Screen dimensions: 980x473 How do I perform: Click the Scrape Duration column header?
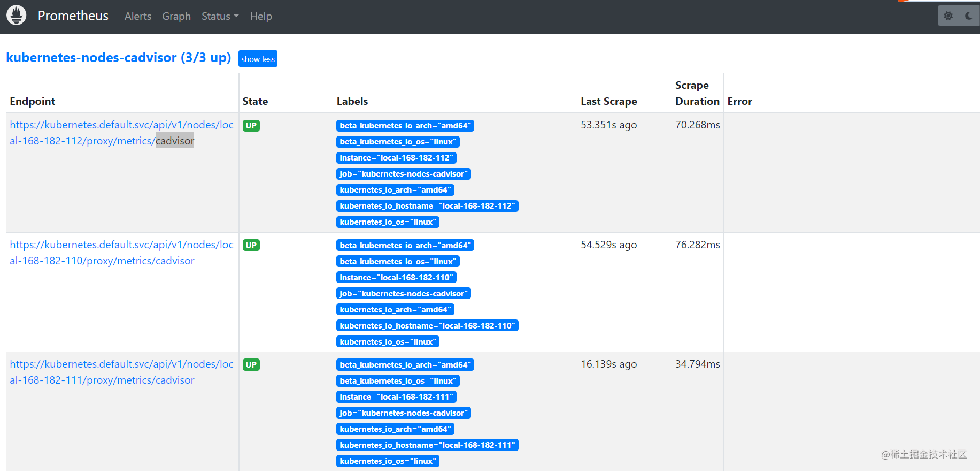697,93
